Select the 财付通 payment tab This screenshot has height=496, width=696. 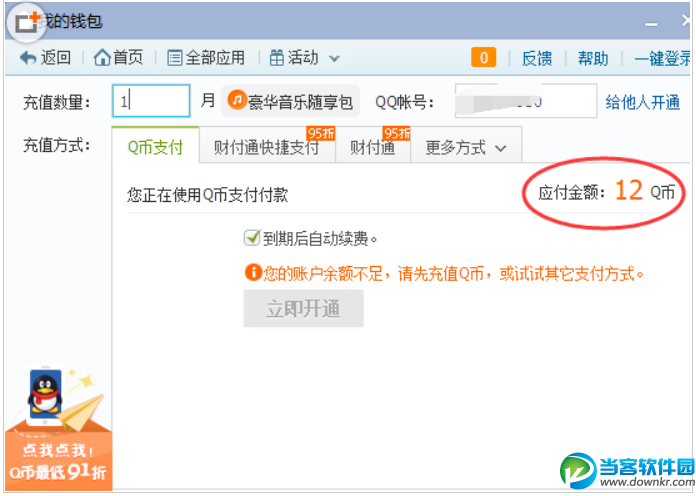(x=373, y=146)
